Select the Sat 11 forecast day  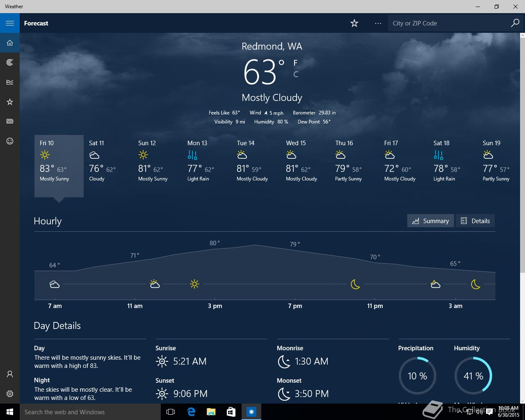(x=108, y=166)
